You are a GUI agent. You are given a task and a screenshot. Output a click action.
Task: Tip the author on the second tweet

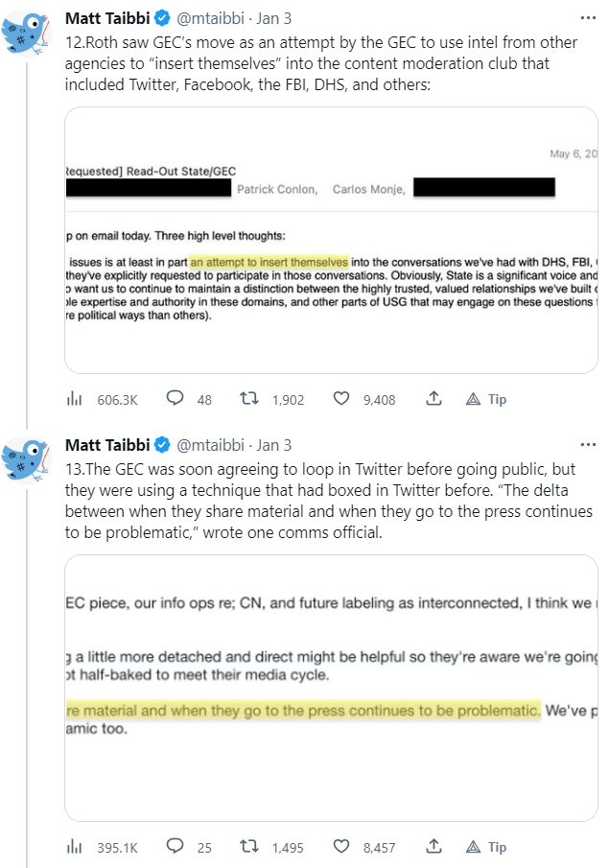[487, 847]
